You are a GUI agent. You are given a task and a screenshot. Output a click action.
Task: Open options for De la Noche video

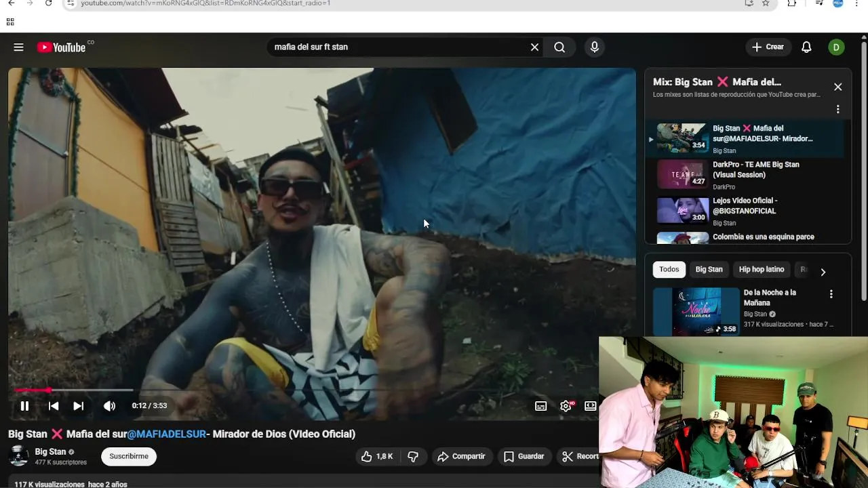pyautogui.click(x=831, y=294)
